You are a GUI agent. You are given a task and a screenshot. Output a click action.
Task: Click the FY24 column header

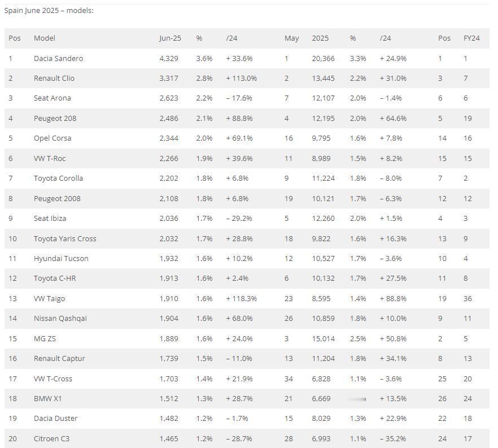point(471,38)
